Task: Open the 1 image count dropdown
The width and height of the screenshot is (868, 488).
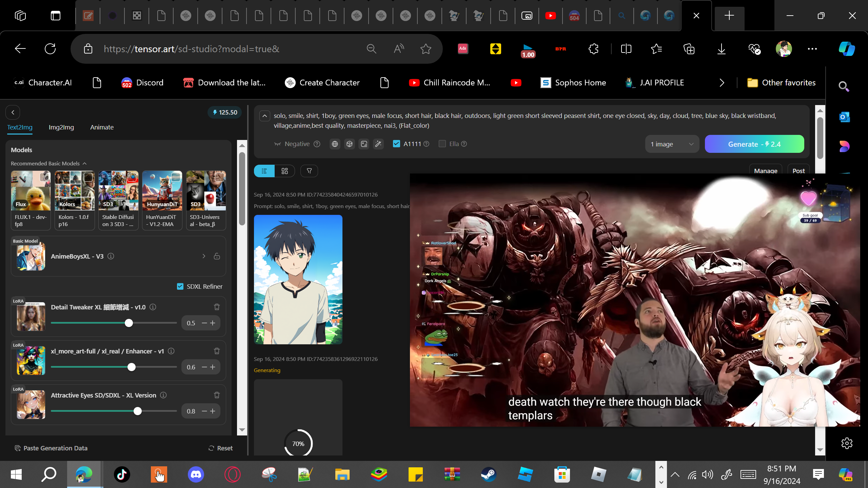Action: pos(672,144)
